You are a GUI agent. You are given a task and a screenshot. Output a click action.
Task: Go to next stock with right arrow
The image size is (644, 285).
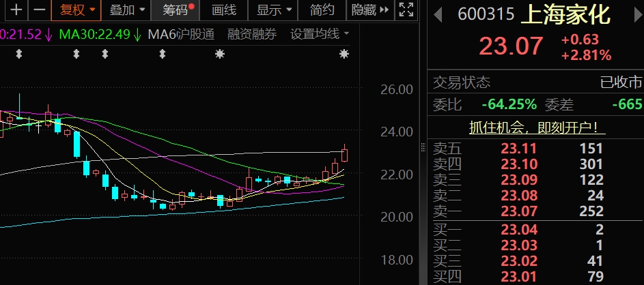click(633, 14)
